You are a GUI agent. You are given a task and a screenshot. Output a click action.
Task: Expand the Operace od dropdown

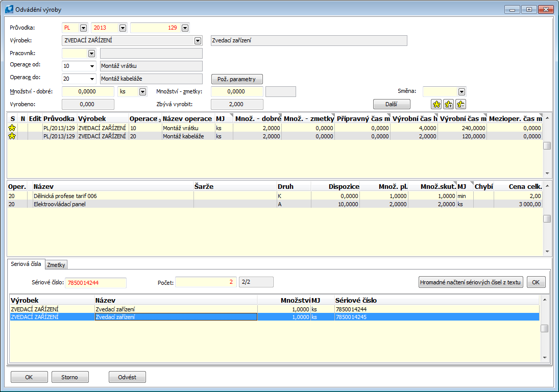[92, 66]
